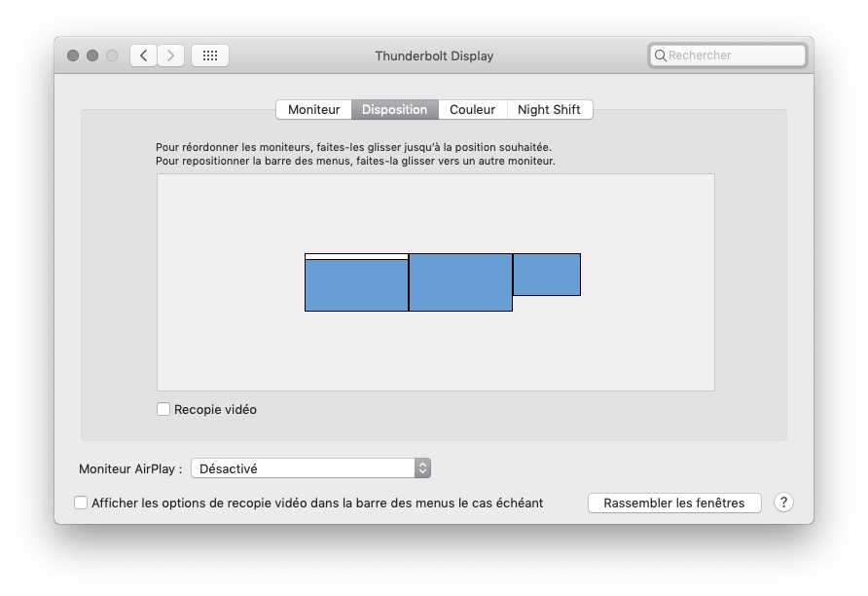Click the Rassembler les fenêtres button
This screenshot has height=596, width=868.
[674, 503]
